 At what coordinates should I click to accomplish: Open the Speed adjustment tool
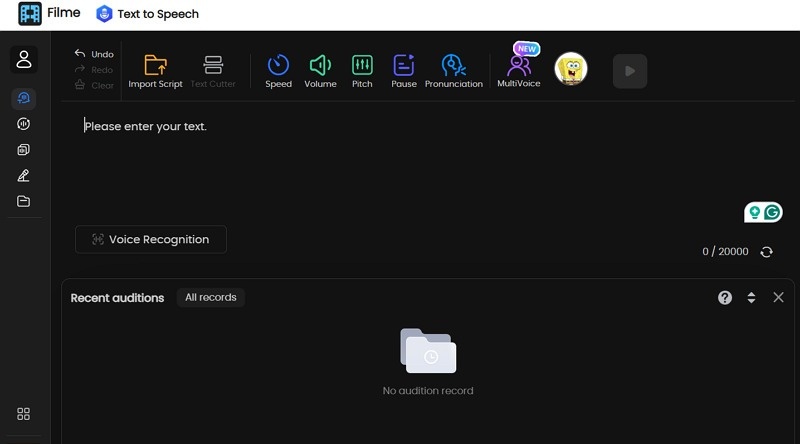point(278,66)
